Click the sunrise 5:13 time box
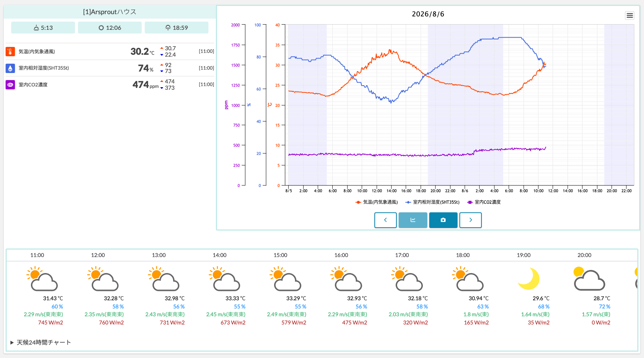644x358 pixels. (43, 28)
